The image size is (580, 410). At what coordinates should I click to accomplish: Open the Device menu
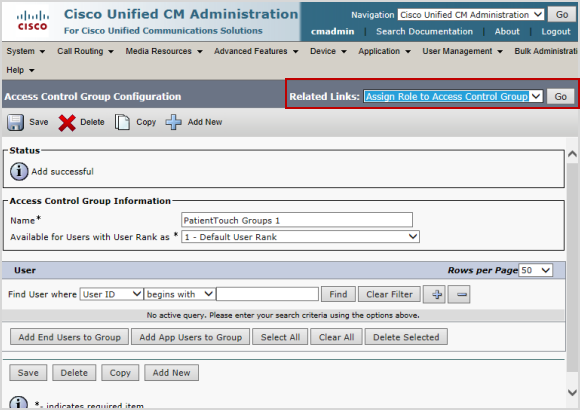click(x=328, y=51)
